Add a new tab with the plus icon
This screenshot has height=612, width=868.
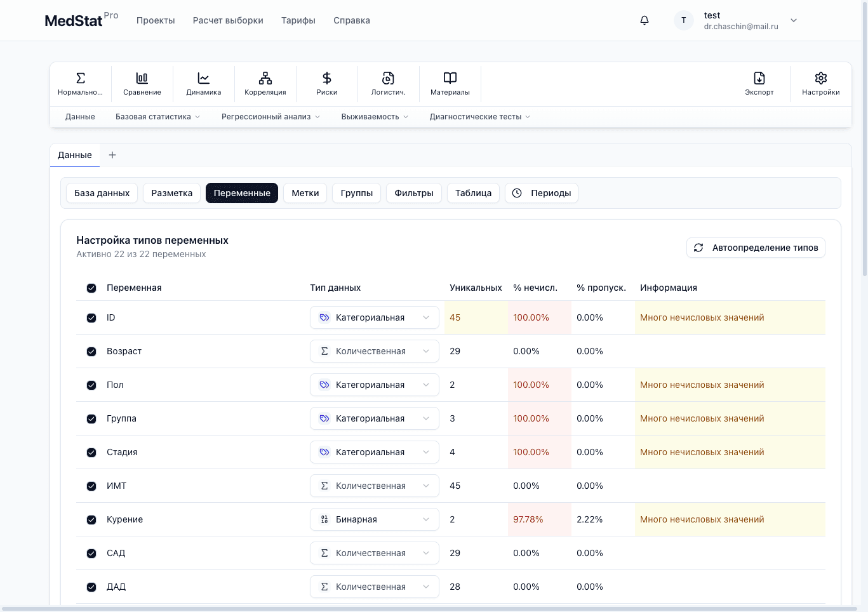(x=112, y=155)
